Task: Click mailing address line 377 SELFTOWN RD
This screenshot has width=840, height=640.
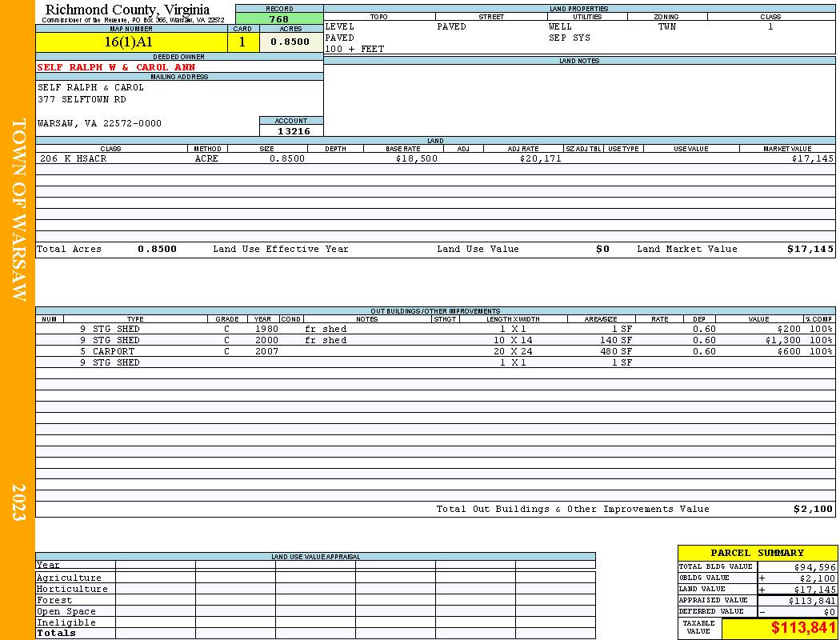Action: click(x=82, y=100)
